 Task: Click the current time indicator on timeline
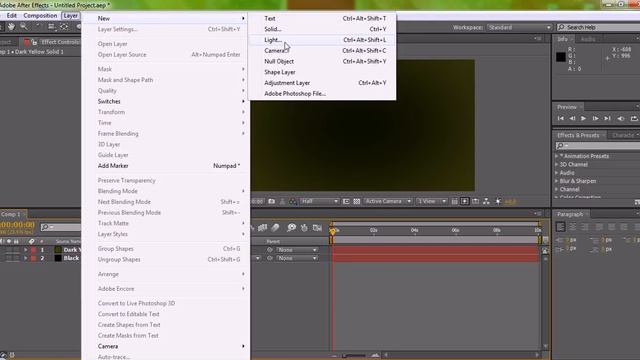coord(333,231)
